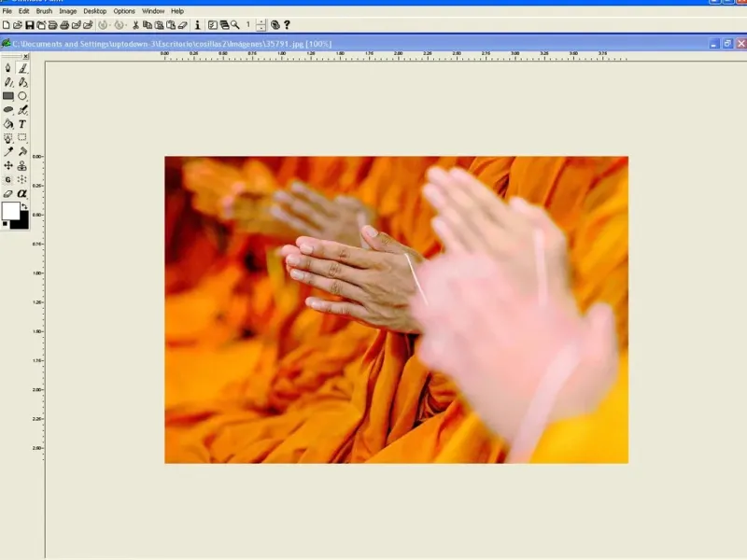
Task: Click the Print icon in the toolbar
Action: [64, 25]
